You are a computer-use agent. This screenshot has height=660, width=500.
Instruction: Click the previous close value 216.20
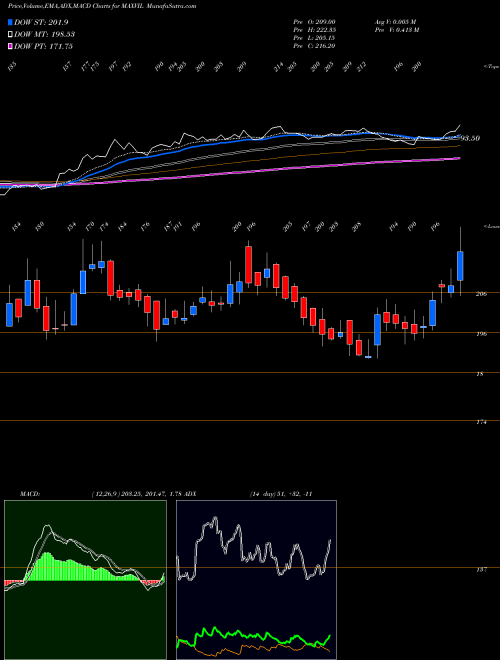[325, 46]
